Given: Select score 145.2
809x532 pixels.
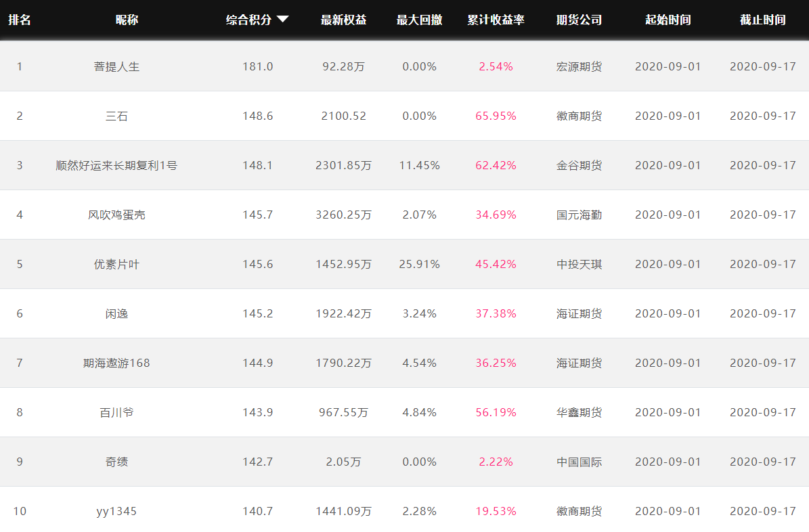Looking at the screenshot, I should pos(257,314).
